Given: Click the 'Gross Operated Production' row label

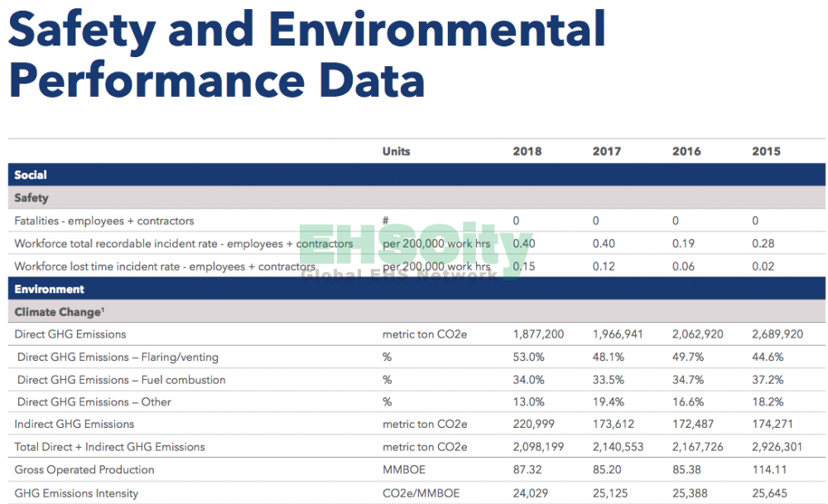Looking at the screenshot, I should 84,470.
